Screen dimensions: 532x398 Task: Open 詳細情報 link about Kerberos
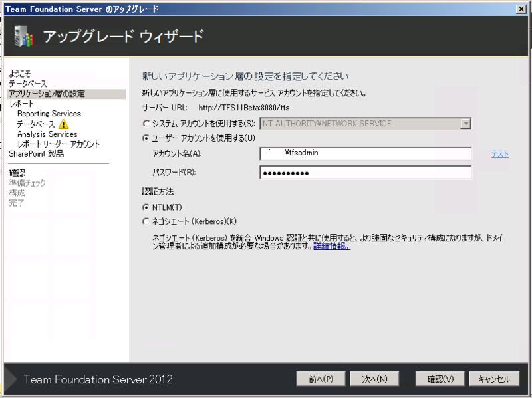tap(332, 246)
